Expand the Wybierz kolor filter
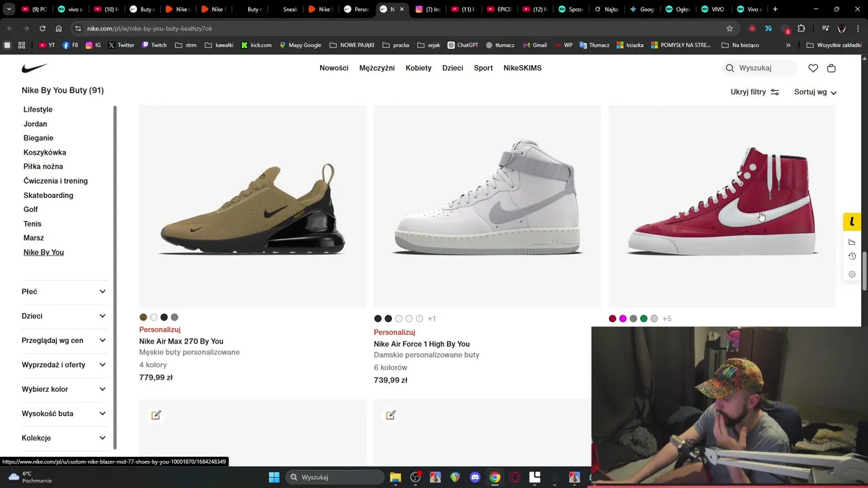The height and width of the screenshot is (488, 868). 64,389
